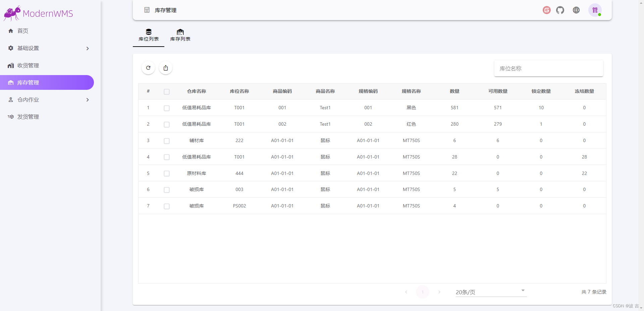Switch to the 库存列表 tab
This screenshot has height=311, width=644.
coord(180,36)
